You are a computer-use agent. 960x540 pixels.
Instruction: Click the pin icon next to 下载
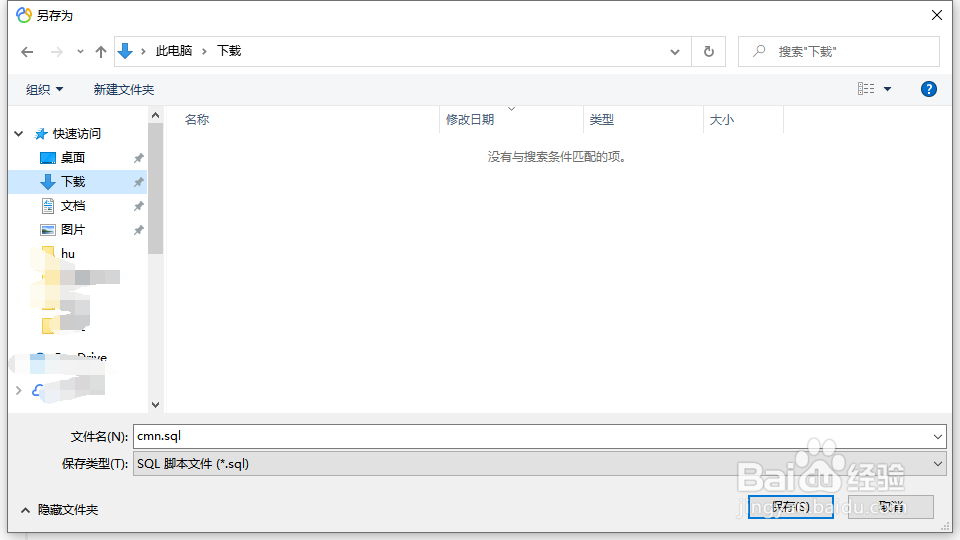click(138, 182)
